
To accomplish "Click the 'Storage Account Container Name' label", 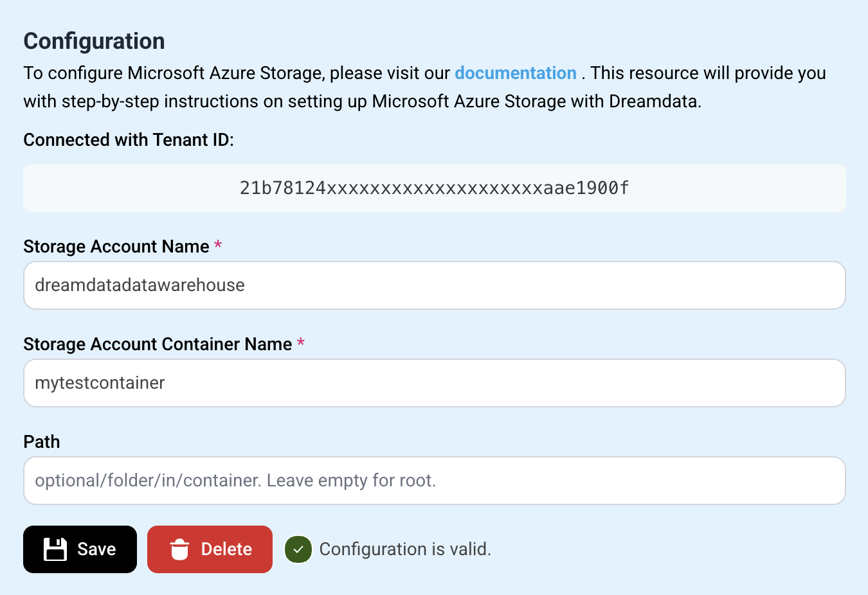I will 158,344.
